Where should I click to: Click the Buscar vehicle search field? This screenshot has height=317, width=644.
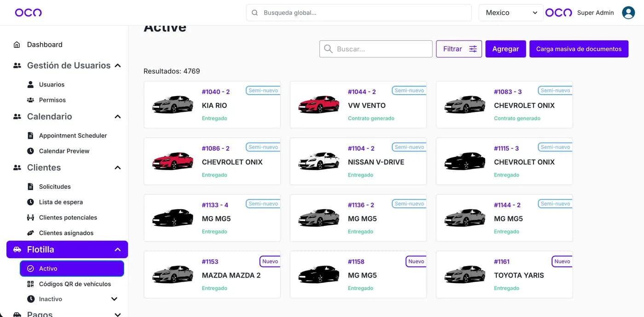pyautogui.click(x=376, y=49)
